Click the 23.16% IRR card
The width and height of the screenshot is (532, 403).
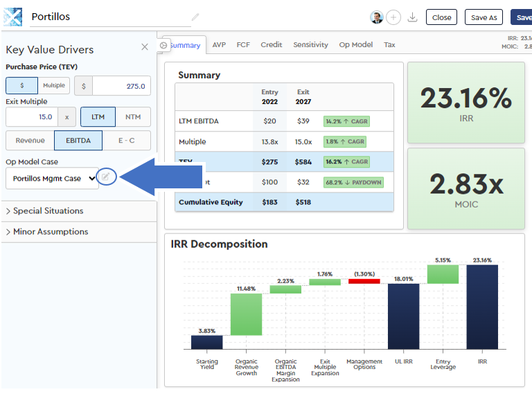(466, 102)
